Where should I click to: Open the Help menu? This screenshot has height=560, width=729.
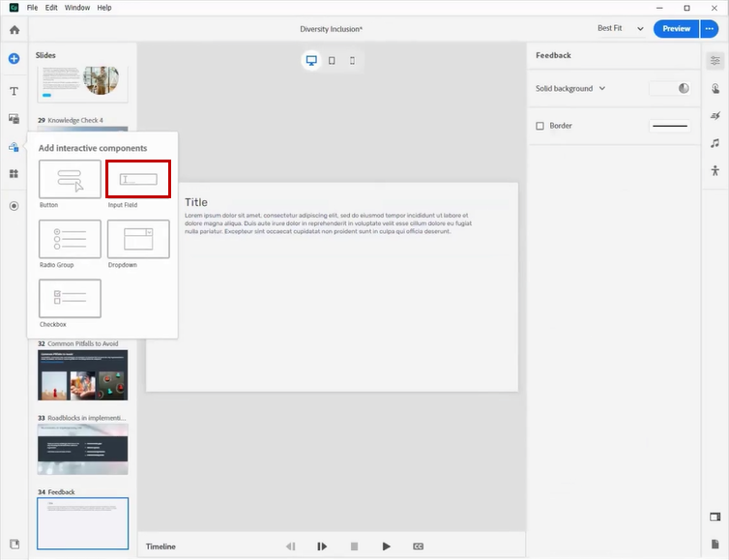[104, 8]
